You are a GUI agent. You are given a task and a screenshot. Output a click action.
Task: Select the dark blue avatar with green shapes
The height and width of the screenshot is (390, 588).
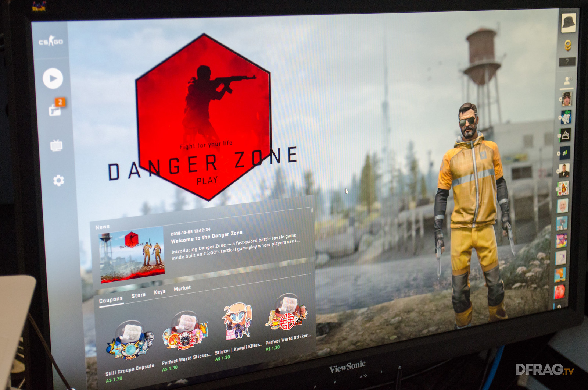(x=564, y=153)
